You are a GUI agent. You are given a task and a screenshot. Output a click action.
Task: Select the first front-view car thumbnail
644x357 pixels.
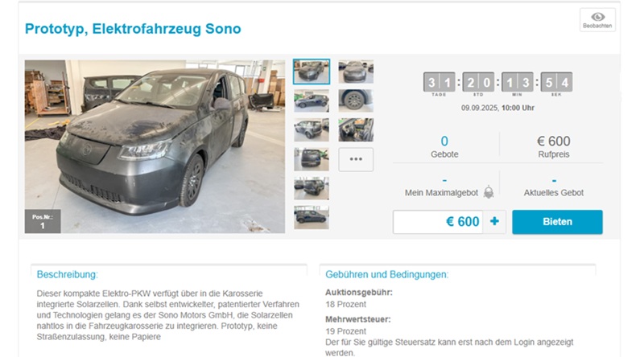coord(312,72)
